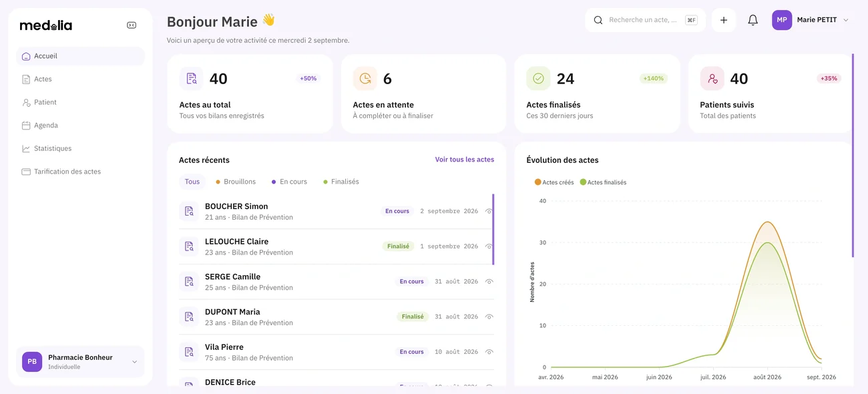Click the Actes au total document icon
This screenshot has width=868, height=394.
192,78
